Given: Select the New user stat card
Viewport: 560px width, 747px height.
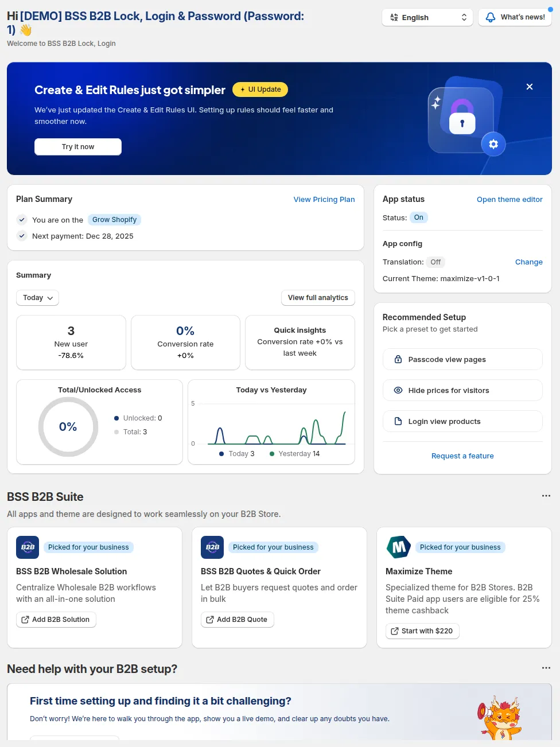Looking at the screenshot, I should coord(71,343).
